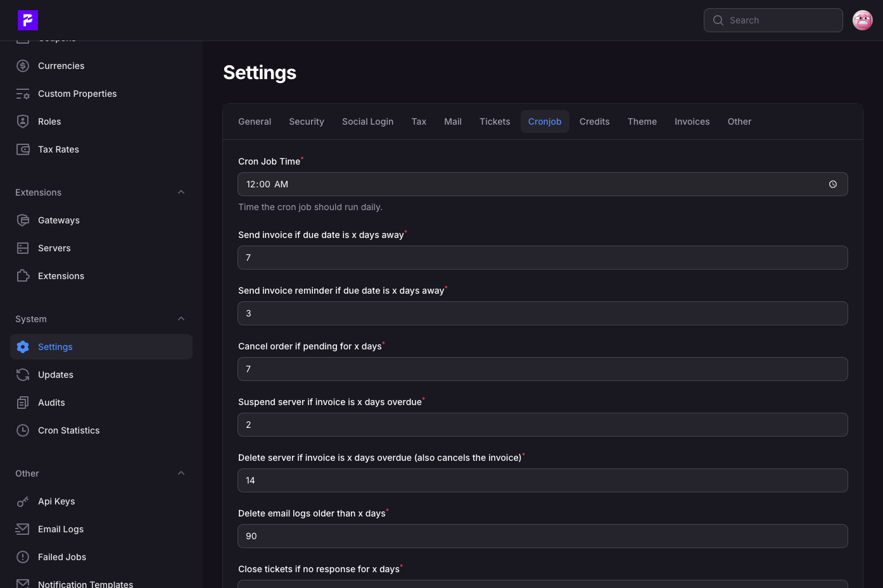Collapse the System sidebar group

click(181, 319)
